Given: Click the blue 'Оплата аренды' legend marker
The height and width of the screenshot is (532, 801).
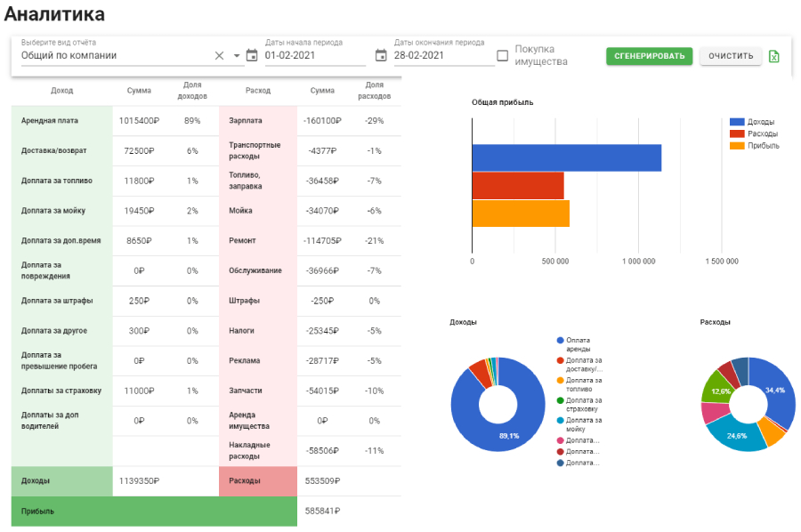Looking at the screenshot, I should point(560,340).
